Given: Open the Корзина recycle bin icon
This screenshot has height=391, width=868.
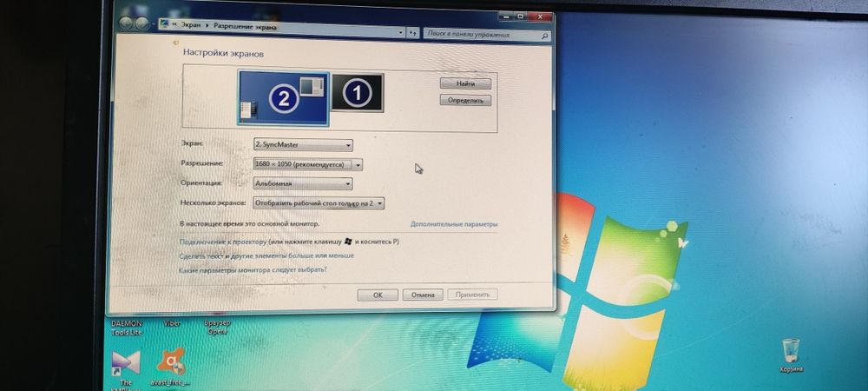Looking at the screenshot, I should 792,356.
